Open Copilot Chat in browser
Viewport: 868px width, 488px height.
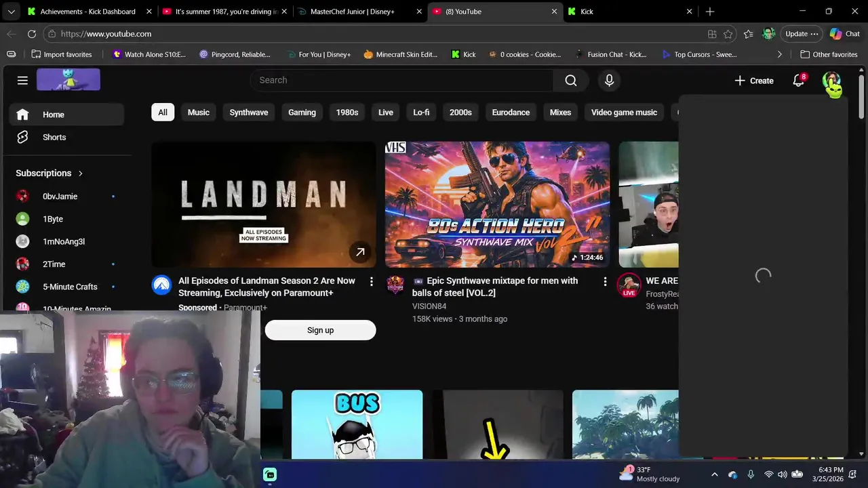pyautogui.click(x=845, y=34)
